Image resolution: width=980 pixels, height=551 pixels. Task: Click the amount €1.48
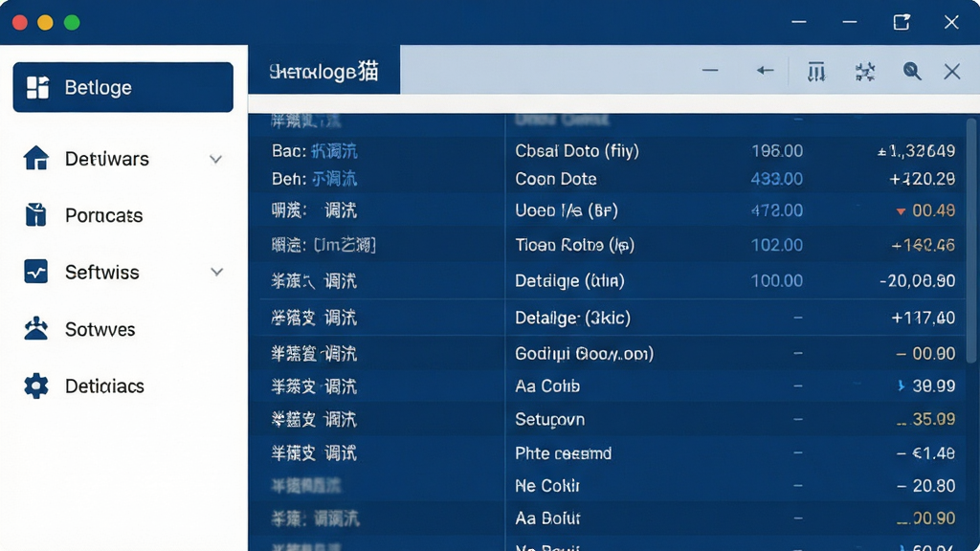(x=934, y=452)
